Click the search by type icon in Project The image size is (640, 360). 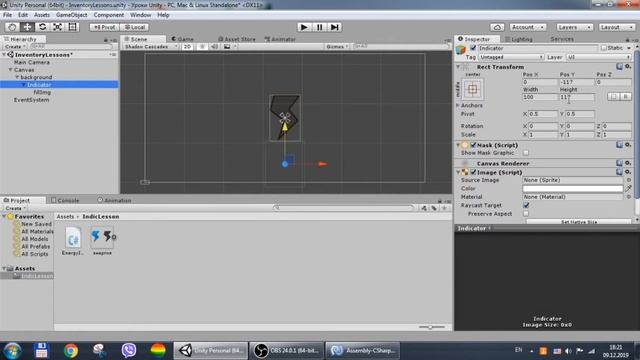coord(424,208)
